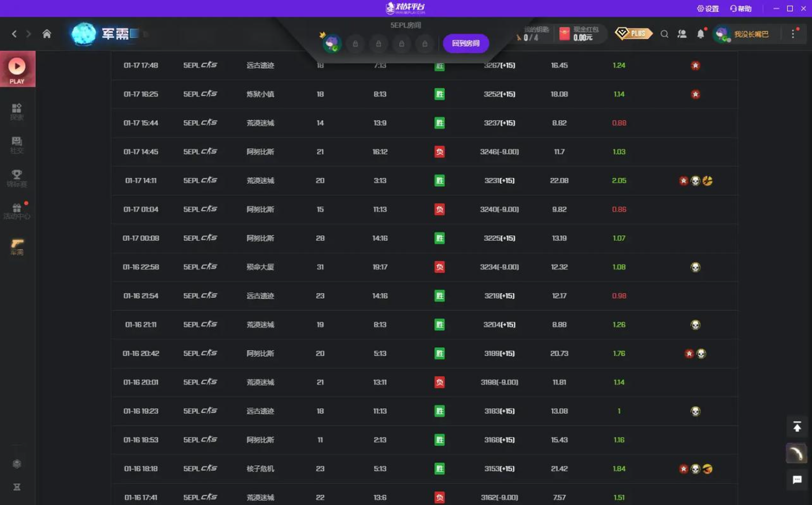The height and width of the screenshot is (505, 812).
Task: Open the match dated 01-17 01:04
Action: 425,209
